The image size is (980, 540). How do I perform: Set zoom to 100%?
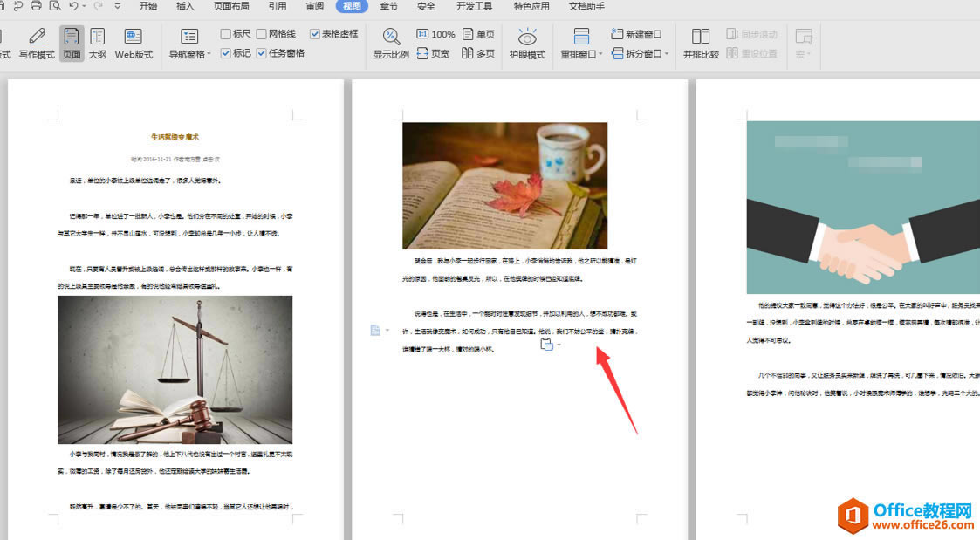pos(435,34)
